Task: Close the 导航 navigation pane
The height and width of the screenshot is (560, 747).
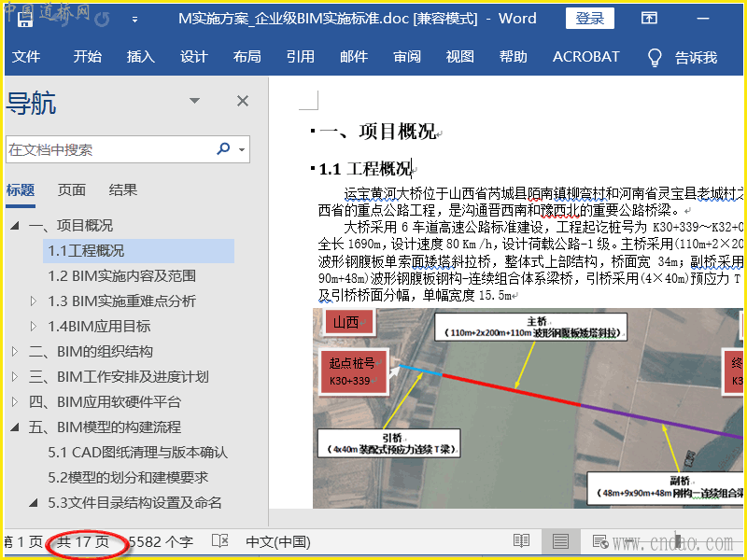Action: pyautogui.click(x=243, y=101)
